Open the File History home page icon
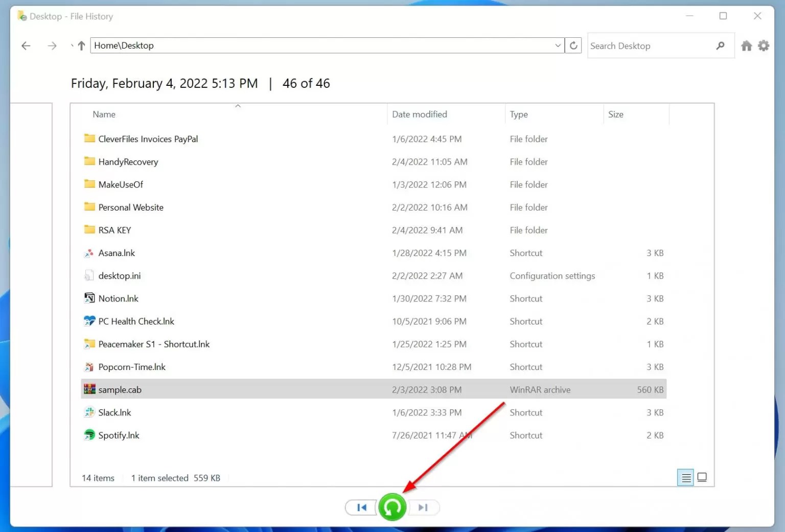Viewport: 785px width, 532px height. coord(746,45)
